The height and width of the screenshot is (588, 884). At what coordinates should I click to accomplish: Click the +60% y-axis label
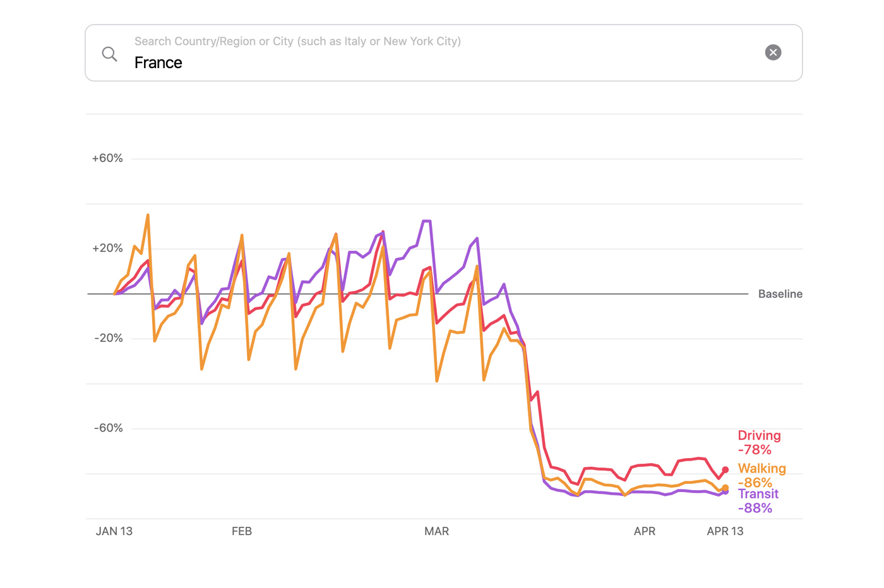[107, 158]
